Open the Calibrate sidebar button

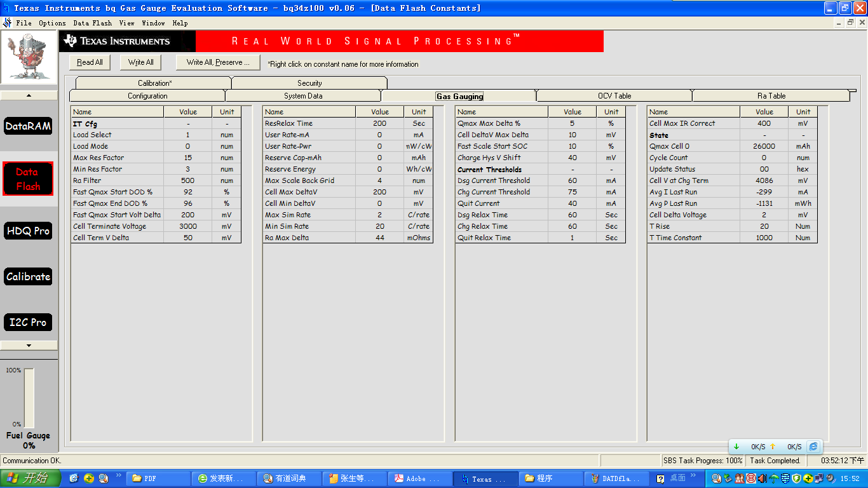(x=28, y=276)
